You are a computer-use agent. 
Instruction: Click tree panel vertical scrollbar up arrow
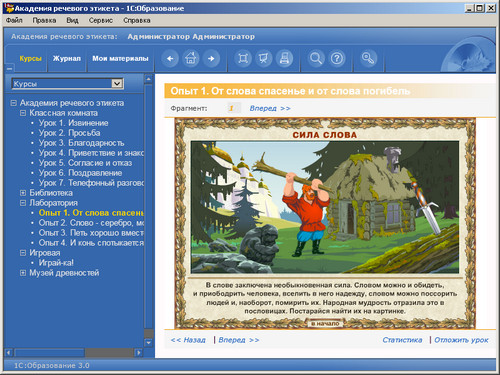149,79
